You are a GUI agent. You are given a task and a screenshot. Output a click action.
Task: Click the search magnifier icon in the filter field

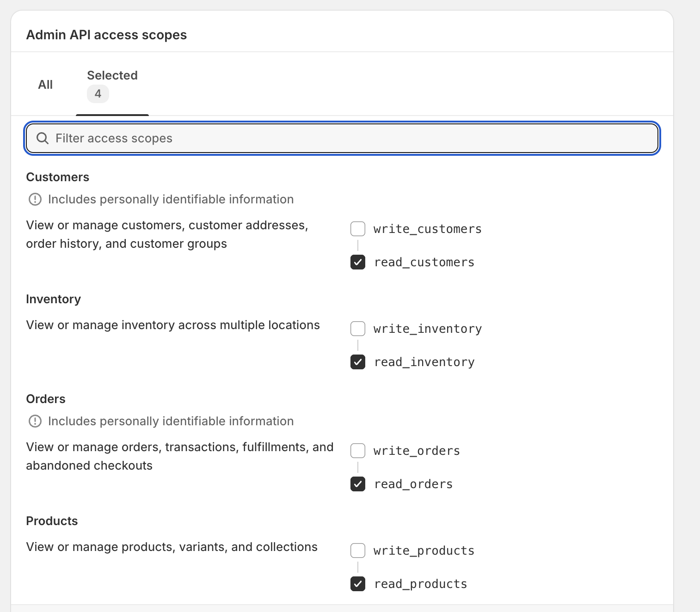pyautogui.click(x=43, y=138)
